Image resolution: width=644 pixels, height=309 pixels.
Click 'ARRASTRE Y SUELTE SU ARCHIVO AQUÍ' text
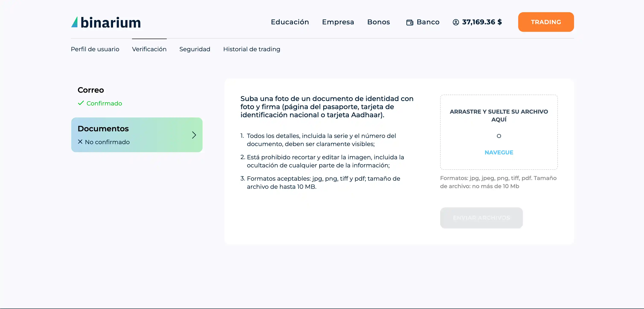coord(499,116)
